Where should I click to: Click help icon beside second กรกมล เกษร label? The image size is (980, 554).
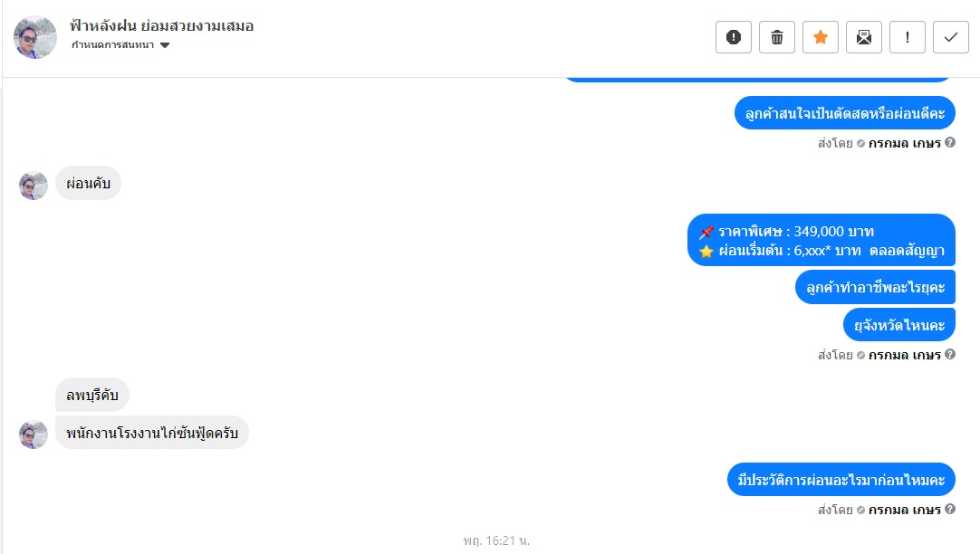[950, 354]
